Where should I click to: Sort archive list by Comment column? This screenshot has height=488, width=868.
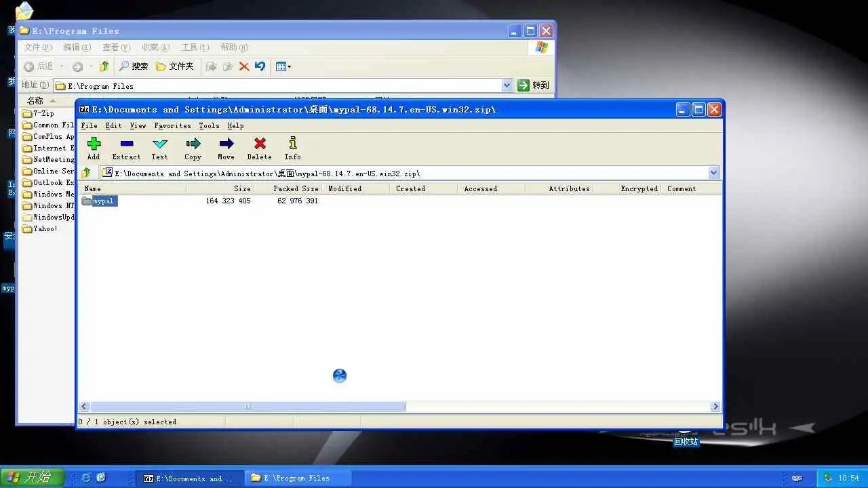(691, 188)
